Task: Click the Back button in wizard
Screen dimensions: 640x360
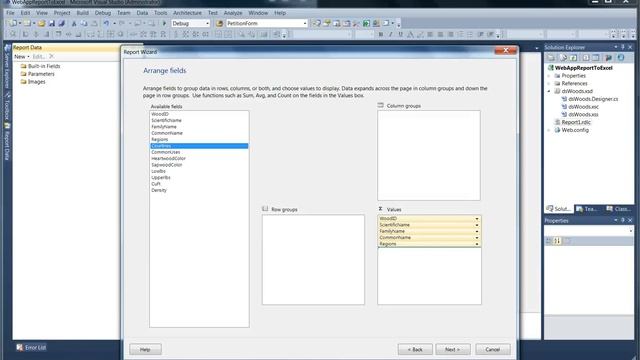Action: (x=415, y=349)
